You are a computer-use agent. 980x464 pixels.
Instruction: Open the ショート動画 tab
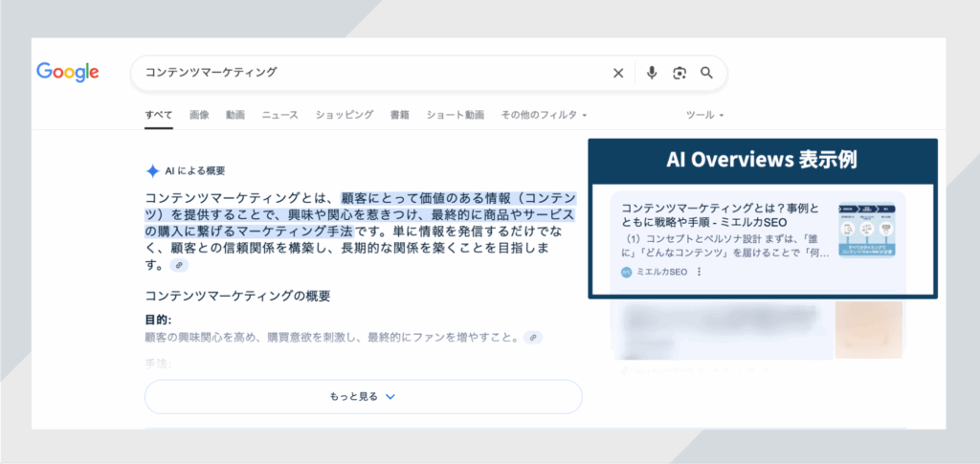pyautogui.click(x=456, y=115)
